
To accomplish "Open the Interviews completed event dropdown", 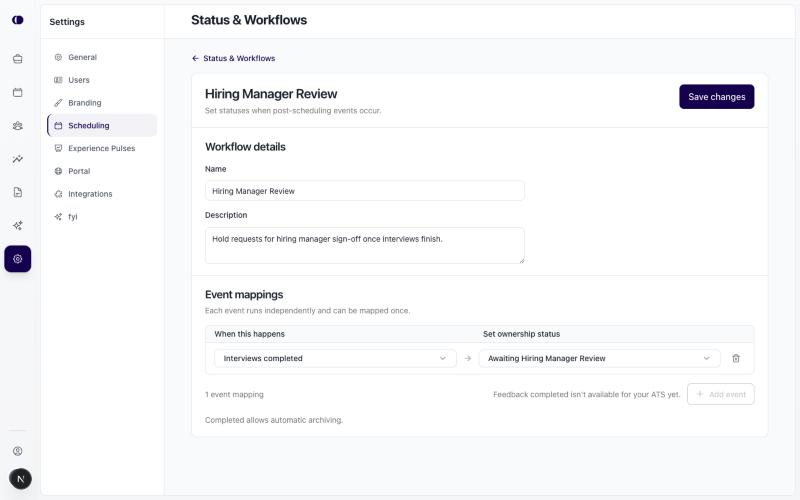I will pyautogui.click(x=335, y=358).
